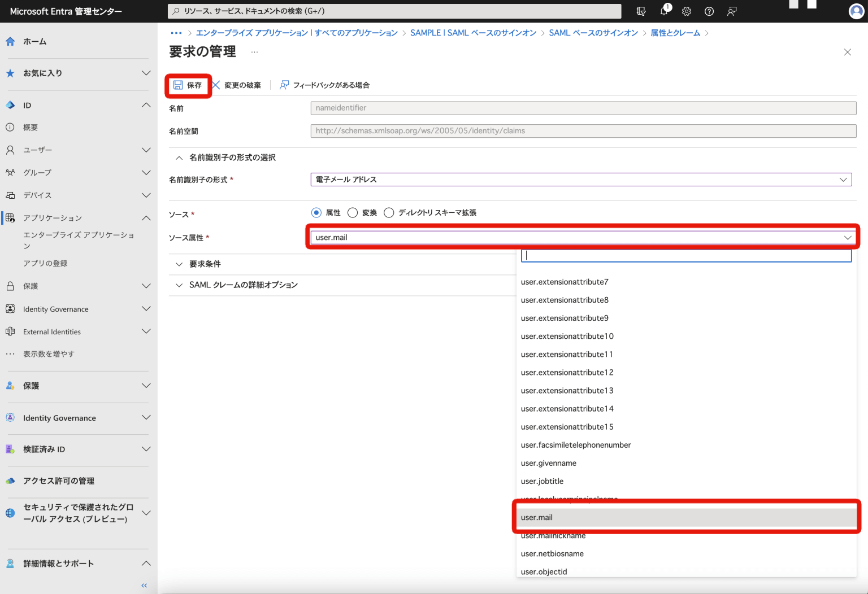The width and height of the screenshot is (868, 594).
Task: Click the Users person icon
Action: [10, 150]
